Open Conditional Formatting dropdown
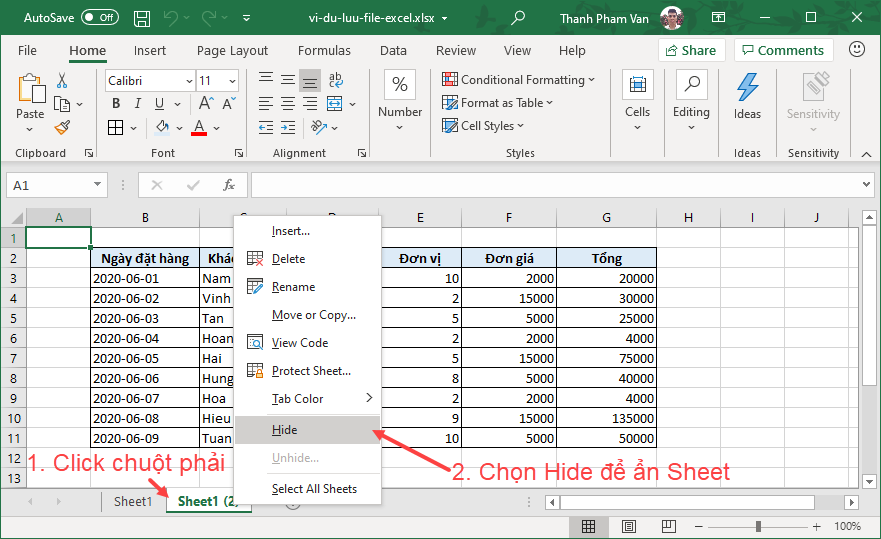881x539 pixels. coord(518,80)
